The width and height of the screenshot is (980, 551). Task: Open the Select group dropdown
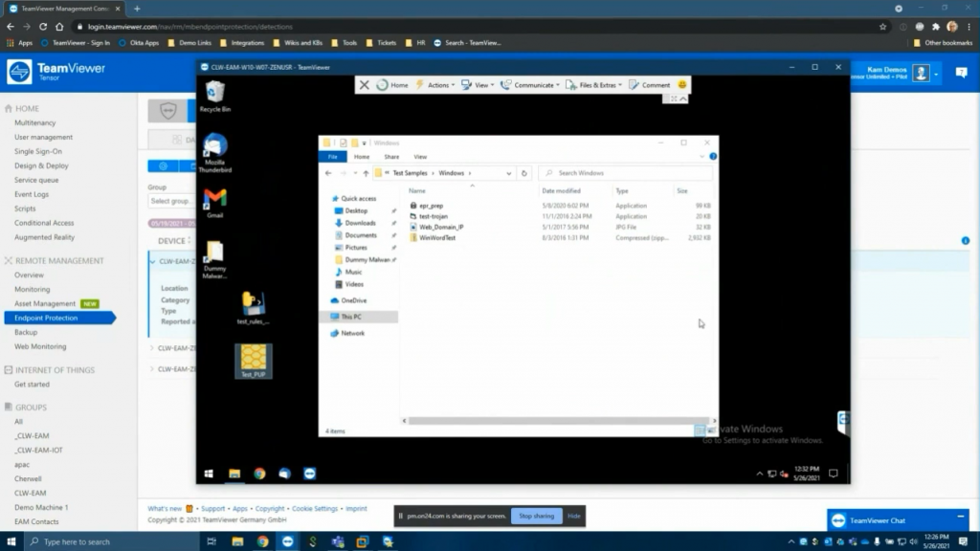click(170, 201)
